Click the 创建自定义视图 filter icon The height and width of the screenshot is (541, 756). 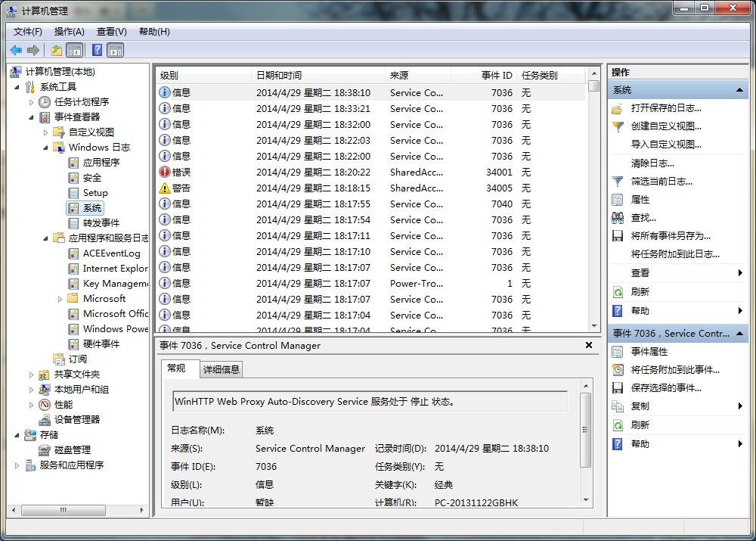click(x=618, y=127)
